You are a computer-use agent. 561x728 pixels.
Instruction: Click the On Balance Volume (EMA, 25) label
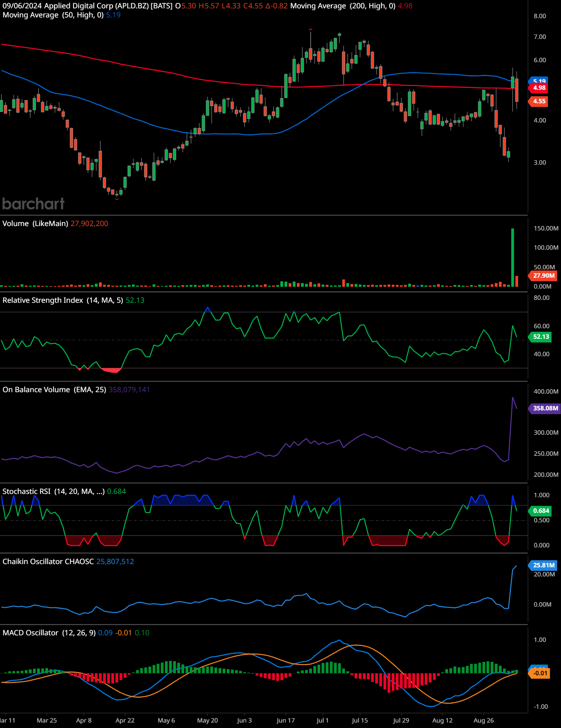click(54, 390)
